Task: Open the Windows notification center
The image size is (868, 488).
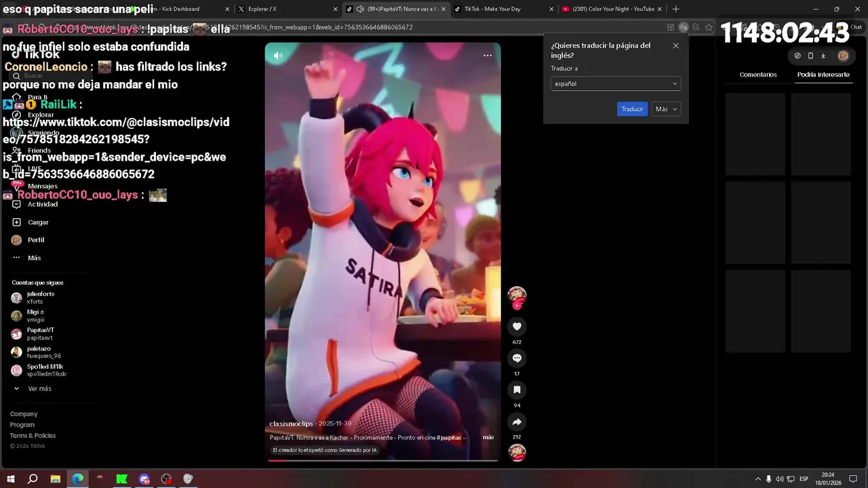Action: click(x=853, y=479)
